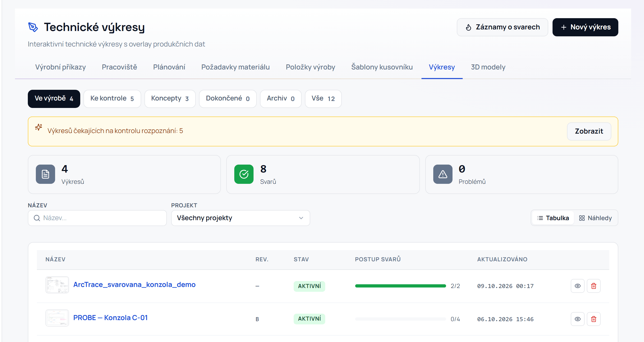This screenshot has height=342, width=644.
Task: View PROBE — Konzola C-01 via eye icon
Action: tap(578, 319)
